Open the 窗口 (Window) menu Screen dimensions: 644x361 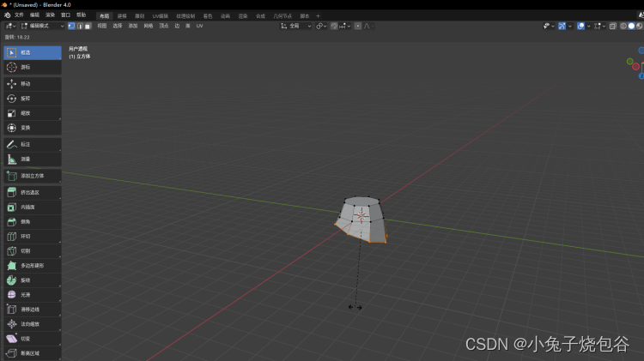coord(66,15)
